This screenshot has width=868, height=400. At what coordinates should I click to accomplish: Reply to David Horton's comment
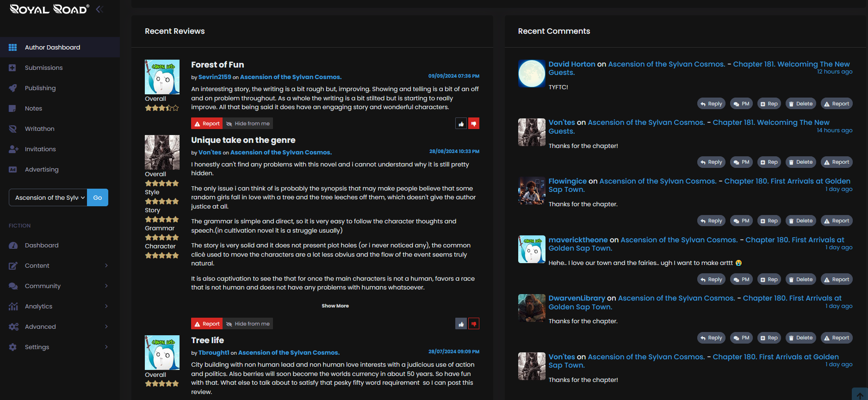(711, 104)
